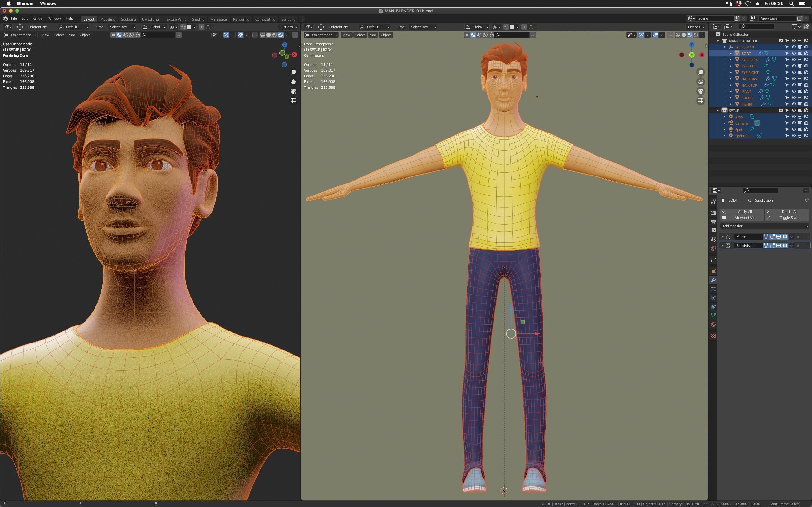Open the Object Data properties tab
812x507 pixels.
[713, 316]
